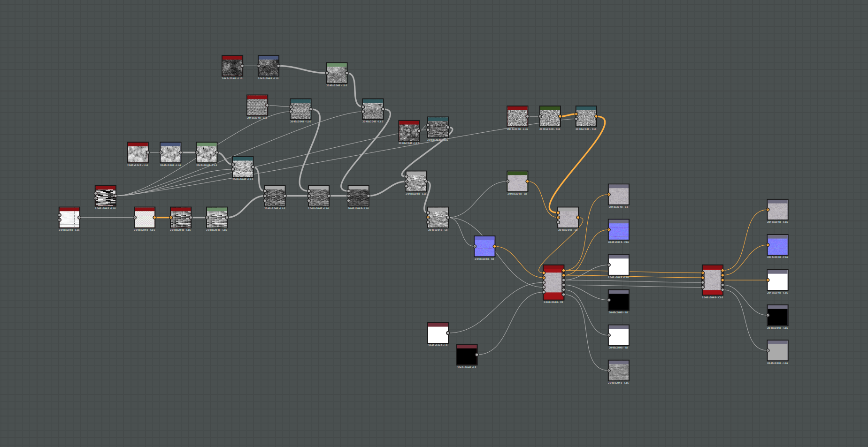The image size is (868, 447).
Task: Select the red material node labeled 2048x2048 - C8
Action: (x=554, y=281)
